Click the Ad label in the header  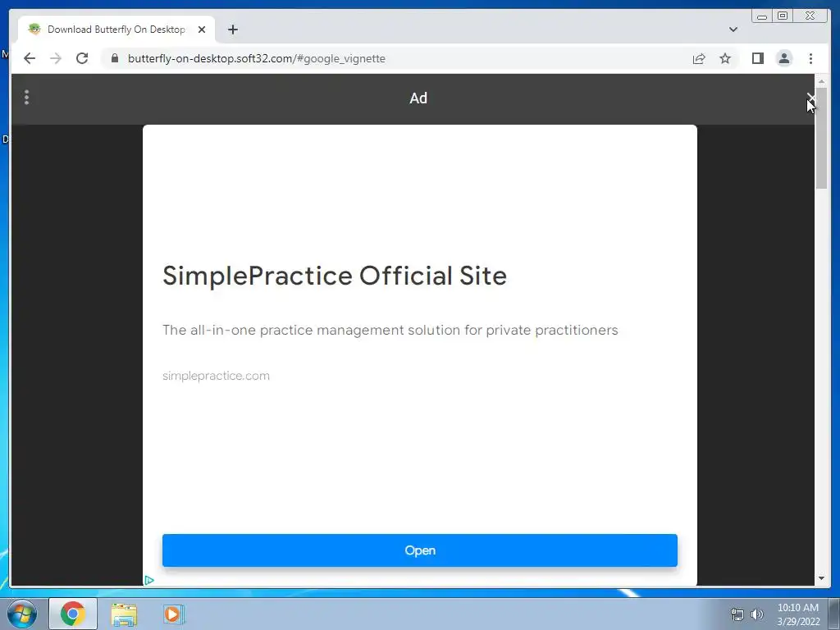pyautogui.click(x=418, y=98)
